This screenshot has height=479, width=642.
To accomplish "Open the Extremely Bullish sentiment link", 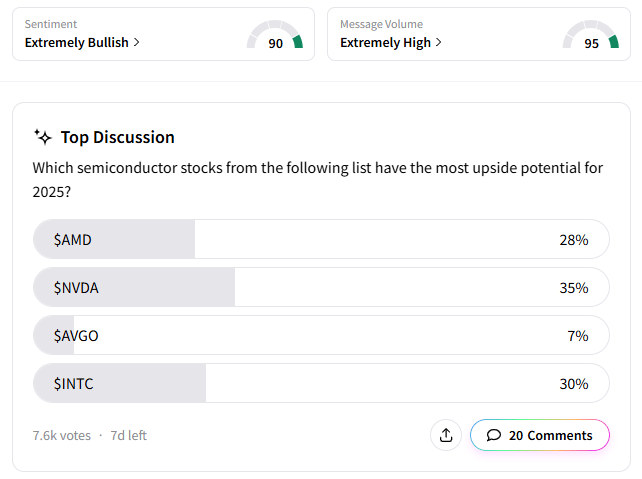I will 77,43.
